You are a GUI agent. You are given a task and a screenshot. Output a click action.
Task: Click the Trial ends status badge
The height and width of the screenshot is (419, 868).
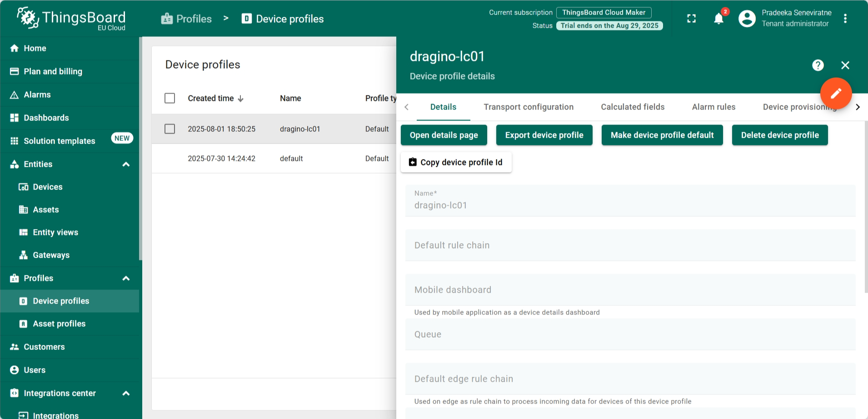point(609,26)
